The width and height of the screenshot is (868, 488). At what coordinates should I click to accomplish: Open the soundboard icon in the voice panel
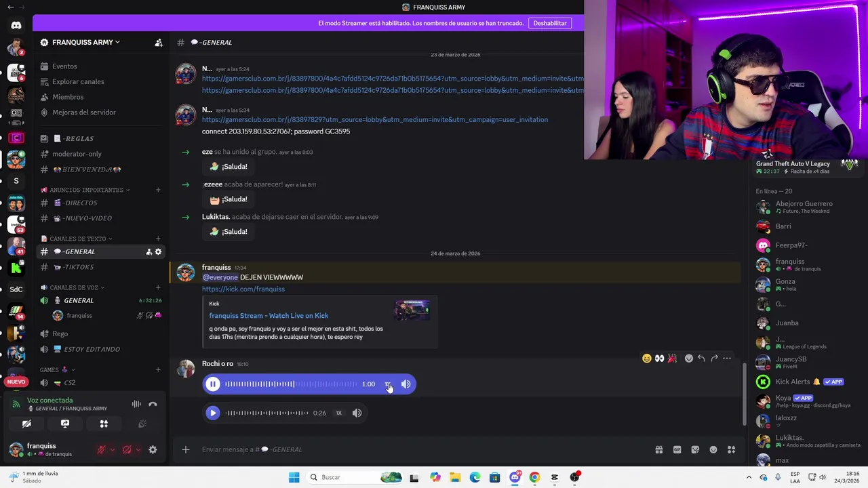pos(142,424)
